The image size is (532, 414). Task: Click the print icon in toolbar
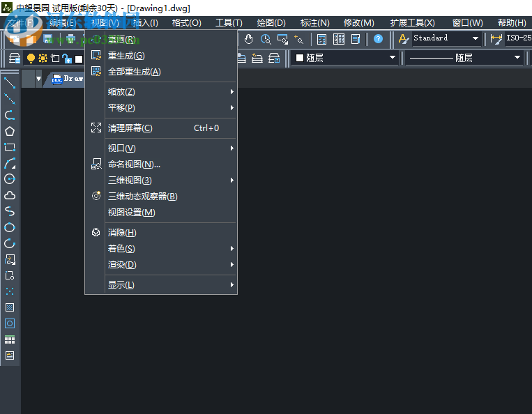(x=70, y=39)
